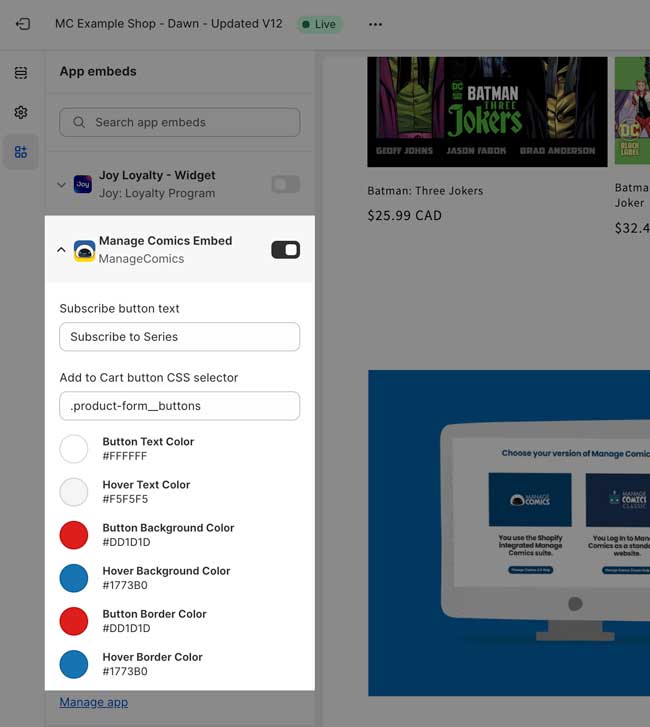Click the Joy: Loyalty Program subtitle

click(x=157, y=193)
